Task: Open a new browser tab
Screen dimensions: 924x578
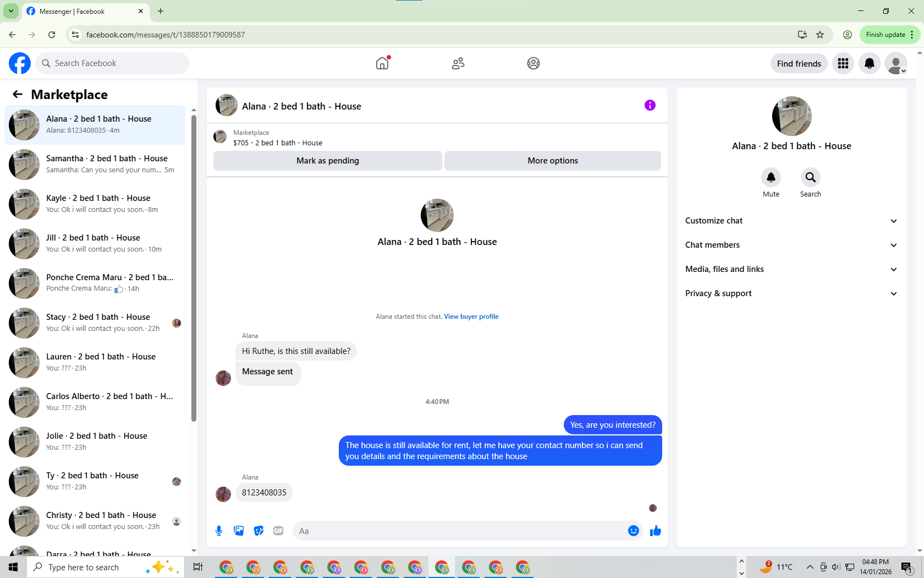Action: point(161,11)
